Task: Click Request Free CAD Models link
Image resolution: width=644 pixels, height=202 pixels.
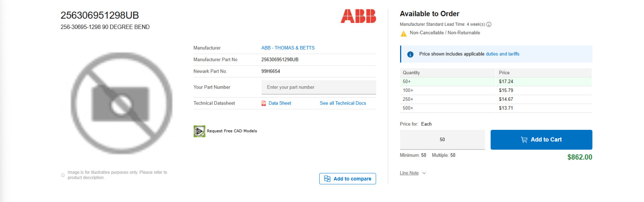Action: pyautogui.click(x=232, y=131)
